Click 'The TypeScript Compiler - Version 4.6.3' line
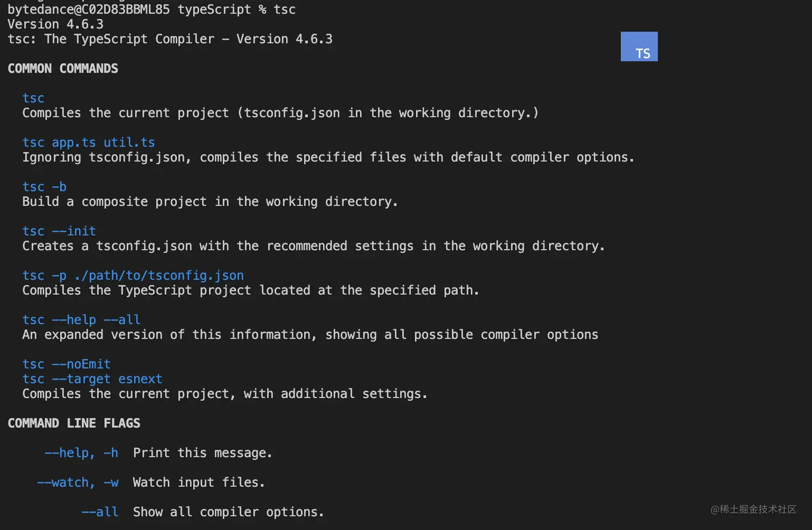812x530 pixels. (x=170, y=39)
